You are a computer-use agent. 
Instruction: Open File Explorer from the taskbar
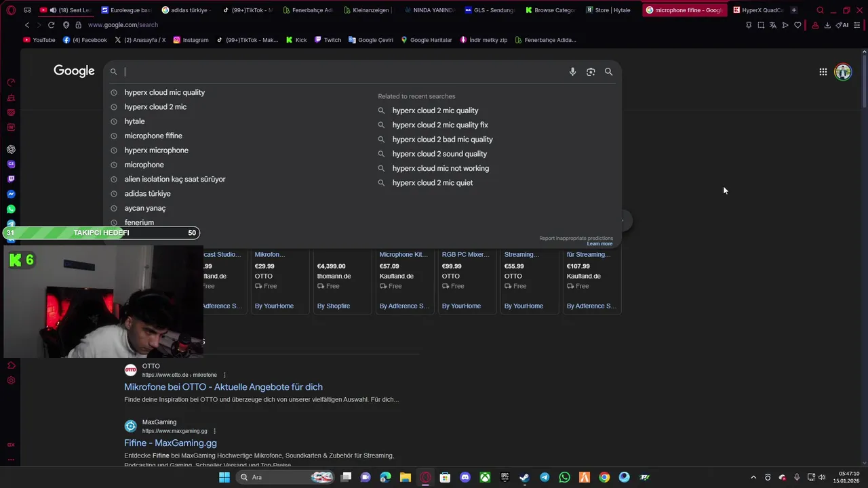[x=405, y=477]
